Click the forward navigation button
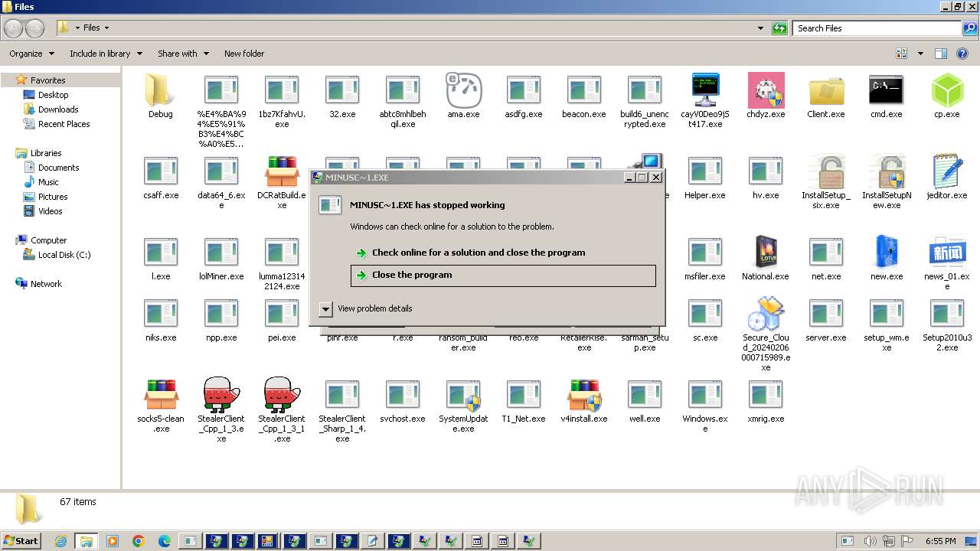 coord(35,28)
